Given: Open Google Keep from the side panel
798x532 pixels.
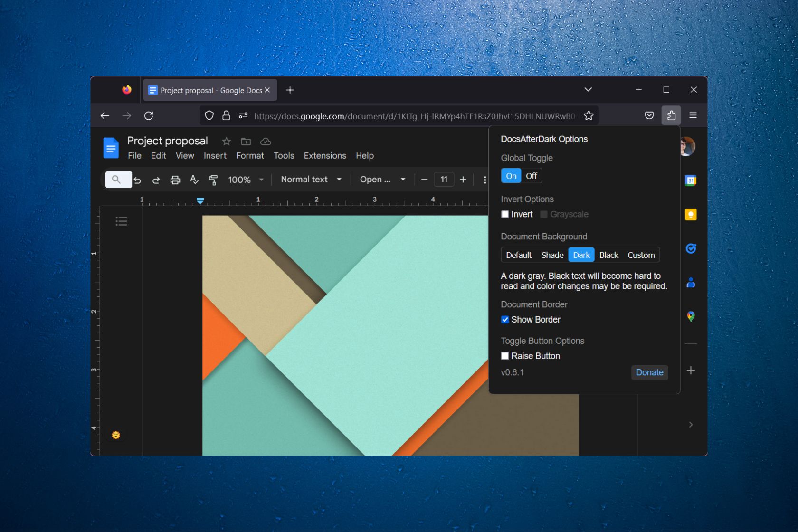Looking at the screenshot, I should (691, 214).
